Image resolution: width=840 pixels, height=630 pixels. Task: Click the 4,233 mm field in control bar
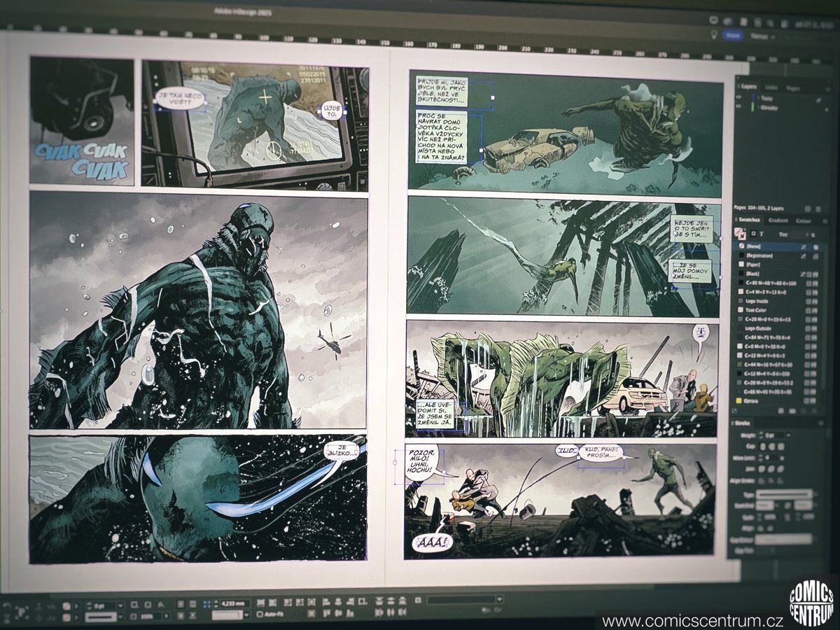pos(234,604)
